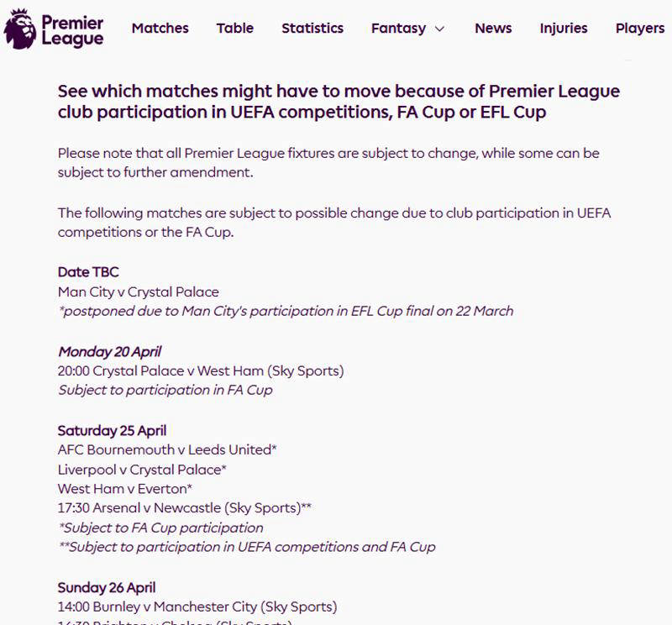Click the AFC Bournemouth v Leeds United fixture
This screenshot has width=672, height=625.
[167, 449]
